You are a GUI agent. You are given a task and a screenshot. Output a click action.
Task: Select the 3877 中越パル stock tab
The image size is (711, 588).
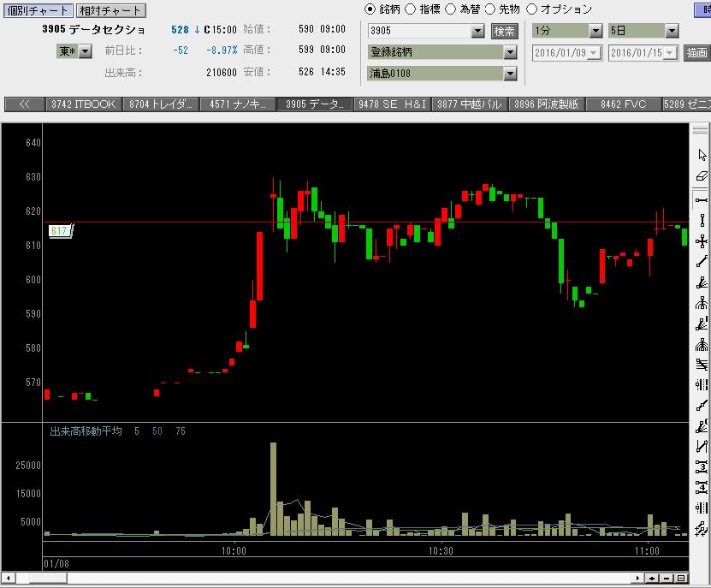click(x=470, y=104)
